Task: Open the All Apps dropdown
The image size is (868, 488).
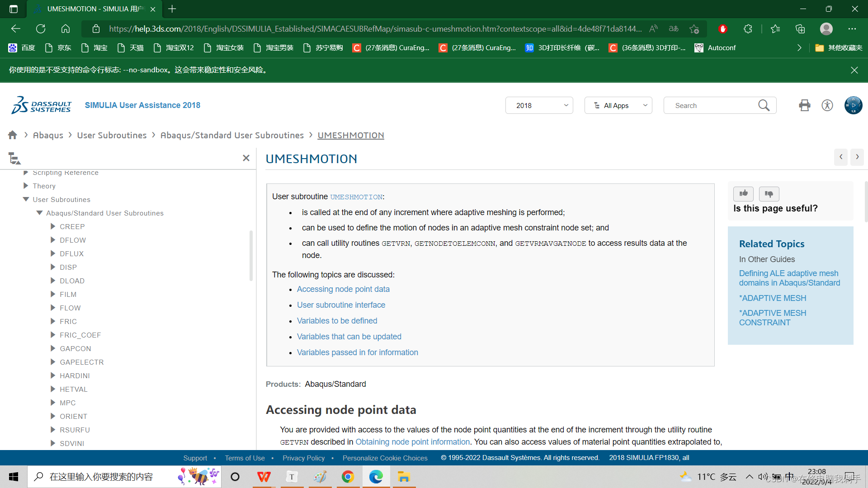Action: [x=618, y=105]
